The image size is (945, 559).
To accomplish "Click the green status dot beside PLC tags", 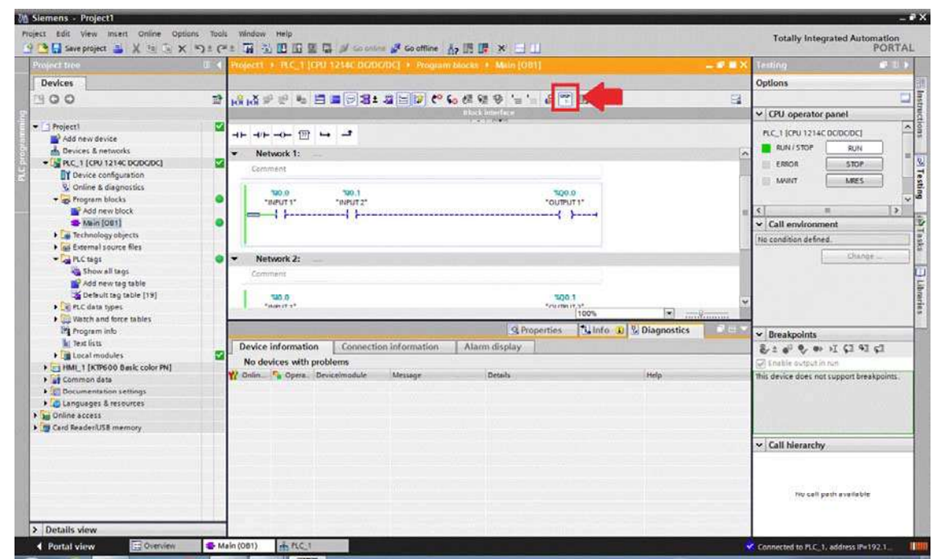I will pos(219,259).
